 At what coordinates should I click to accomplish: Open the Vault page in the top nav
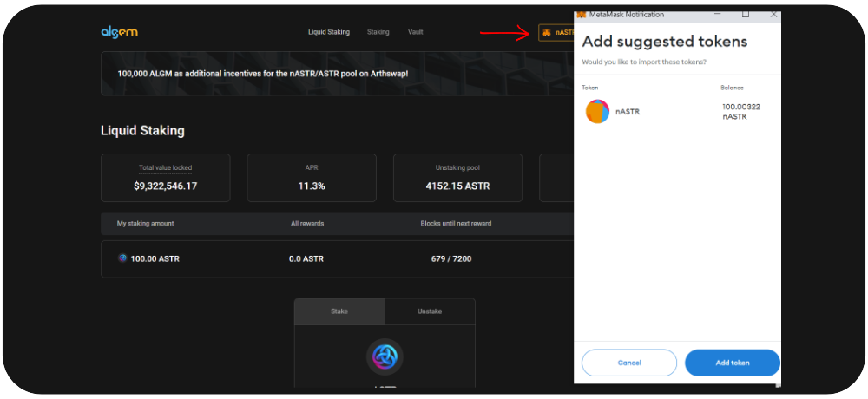416,32
